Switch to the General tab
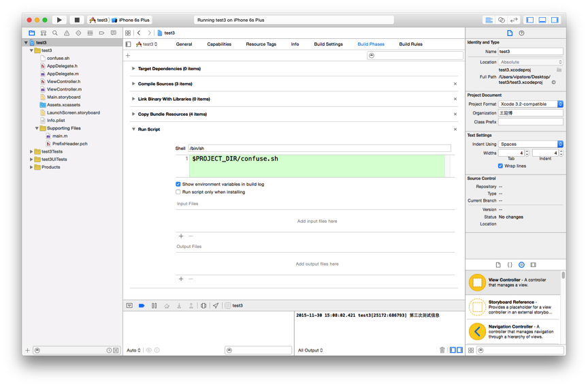The image size is (588, 387). [x=184, y=44]
